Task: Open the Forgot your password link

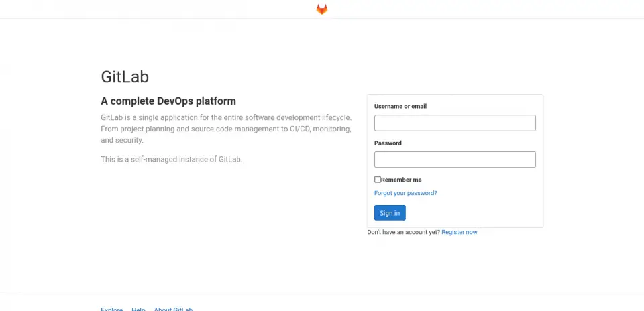Action: point(405,193)
